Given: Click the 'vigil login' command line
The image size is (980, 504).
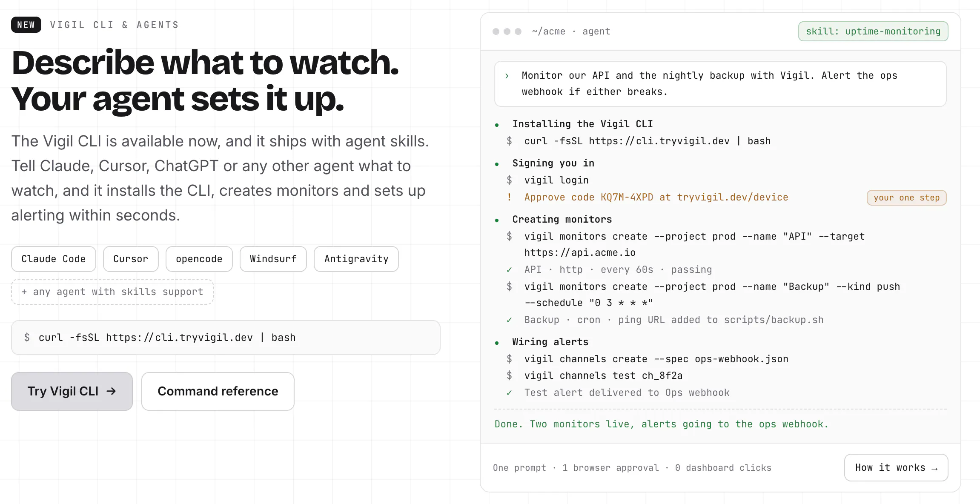Looking at the screenshot, I should (x=556, y=180).
